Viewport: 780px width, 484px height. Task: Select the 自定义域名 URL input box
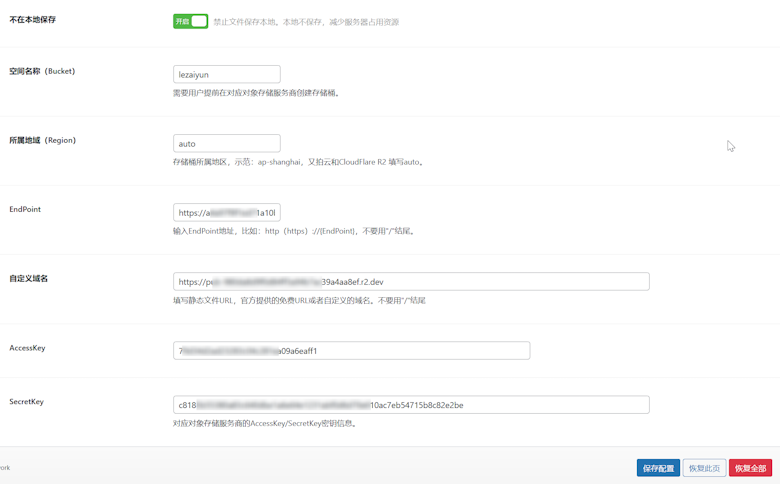coord(410,282)
